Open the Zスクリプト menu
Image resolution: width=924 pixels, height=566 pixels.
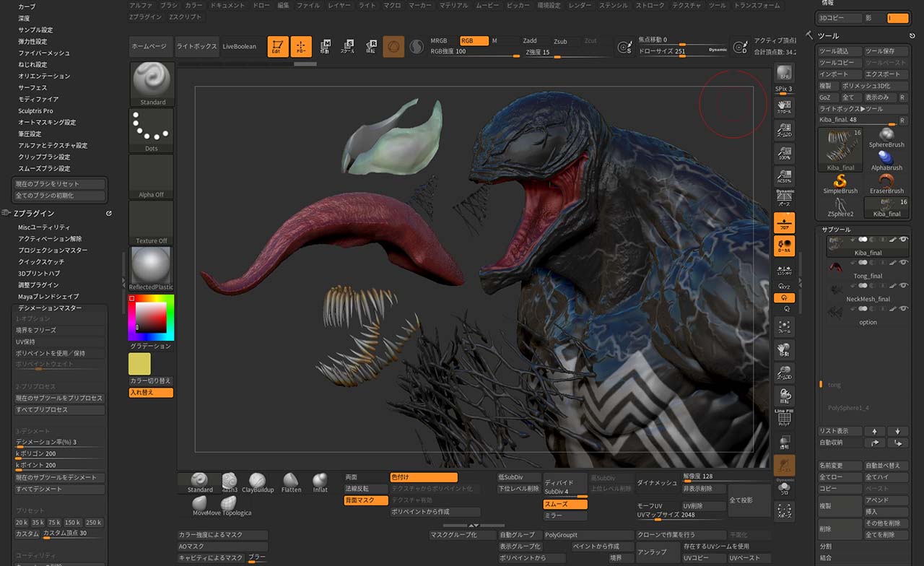186,16
